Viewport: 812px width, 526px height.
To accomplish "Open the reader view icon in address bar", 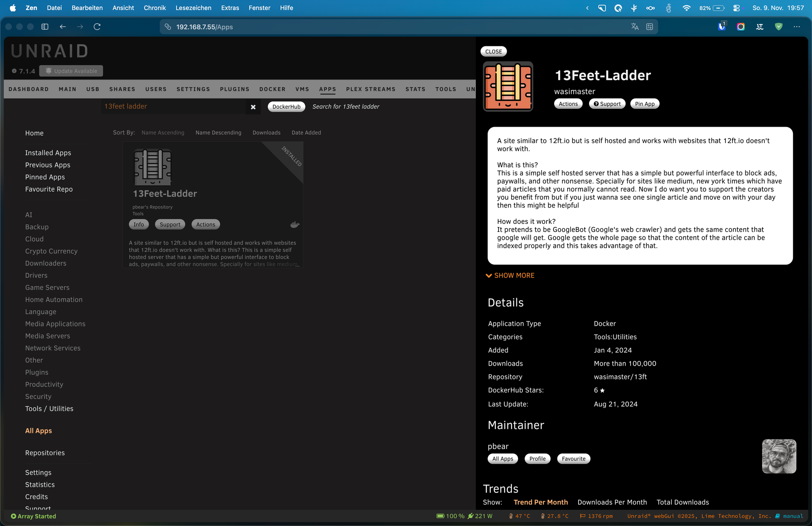I will (650, 27).
